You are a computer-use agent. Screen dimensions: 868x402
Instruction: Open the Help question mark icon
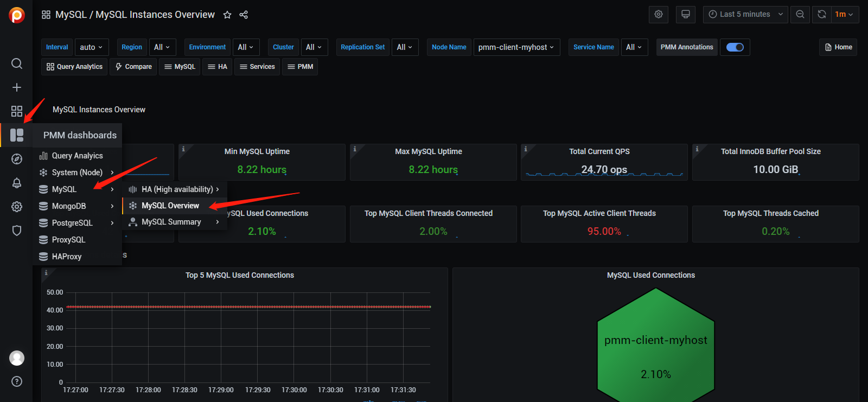click(x=17, y=381)
